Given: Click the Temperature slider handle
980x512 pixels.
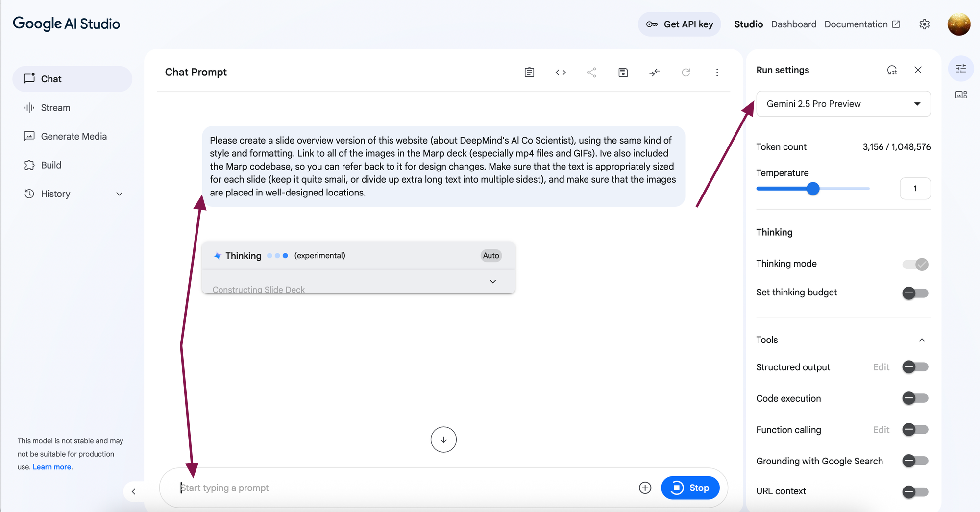Looking at the screenshot, I should tap(813, 189).
